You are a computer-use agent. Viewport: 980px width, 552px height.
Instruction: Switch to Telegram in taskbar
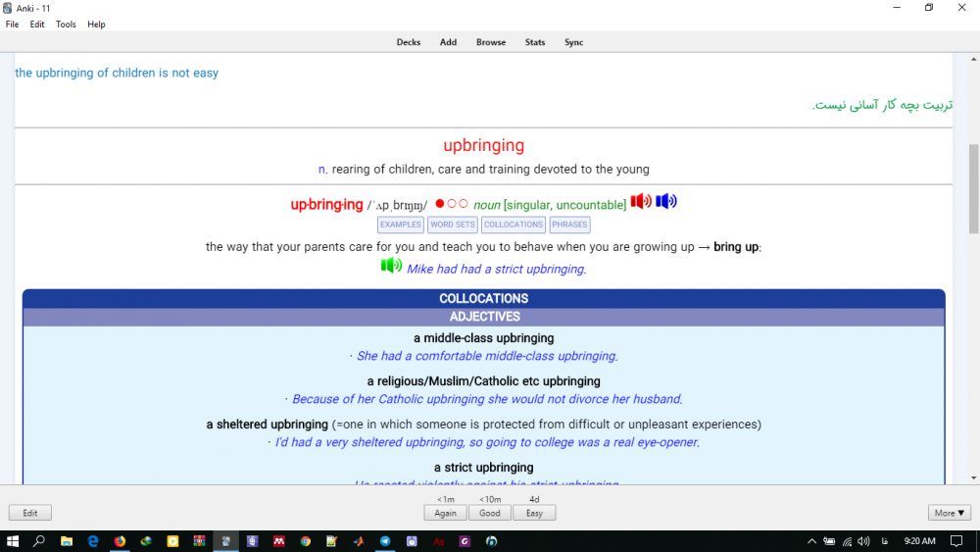tap(385, 541)
